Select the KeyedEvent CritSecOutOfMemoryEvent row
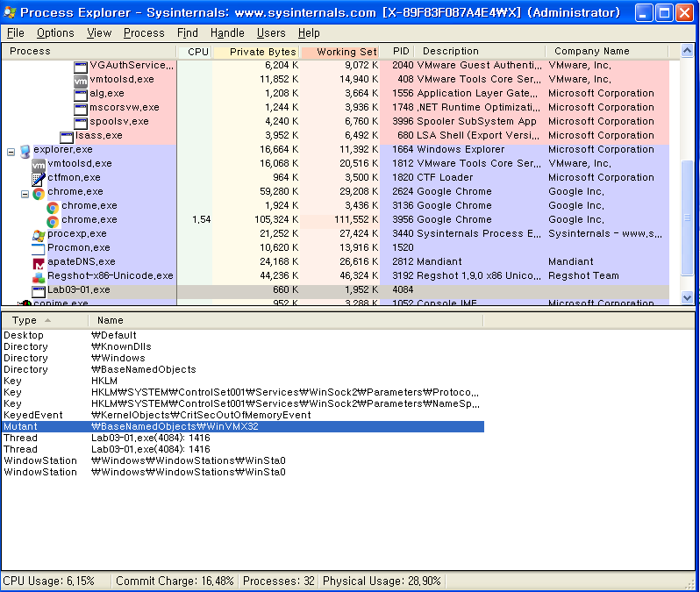700x592 pixels. (243, 415)
